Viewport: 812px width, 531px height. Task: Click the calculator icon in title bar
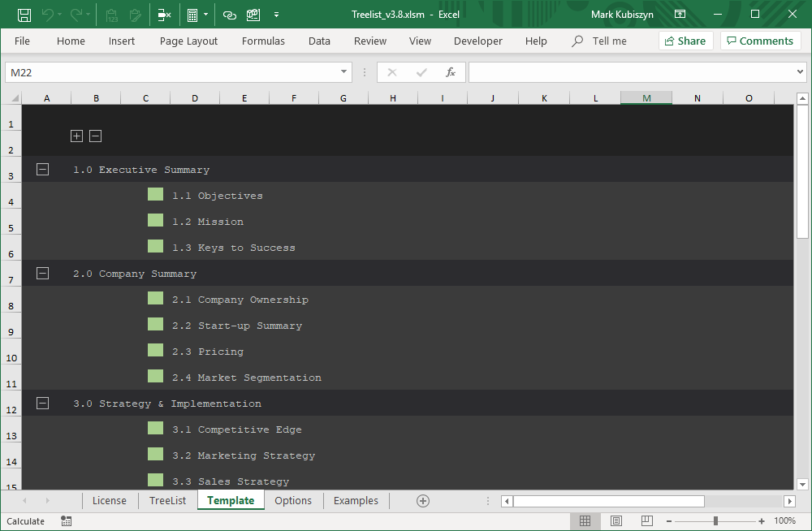click(x=192, y=15)
